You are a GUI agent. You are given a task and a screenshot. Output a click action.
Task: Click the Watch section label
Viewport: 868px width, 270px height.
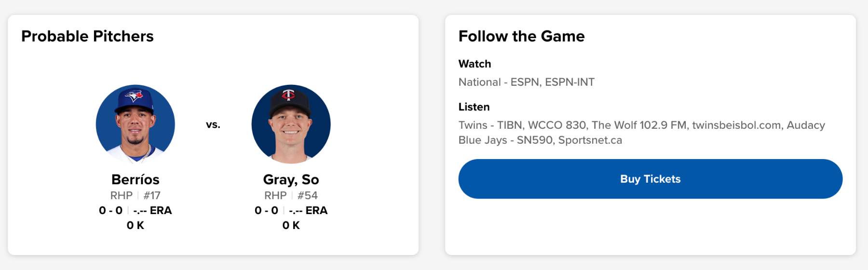pos(475,64)
